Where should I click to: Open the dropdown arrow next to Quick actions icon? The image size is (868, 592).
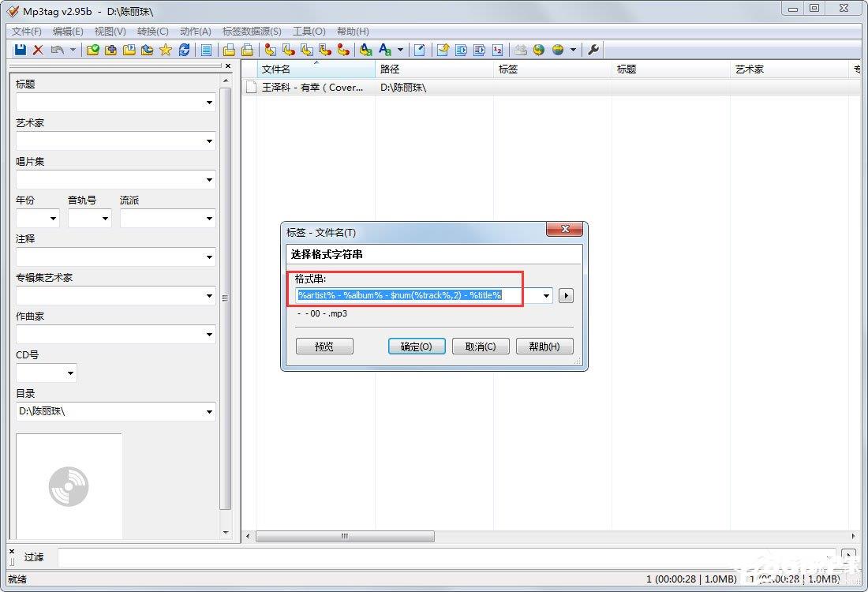pos(400,50)
